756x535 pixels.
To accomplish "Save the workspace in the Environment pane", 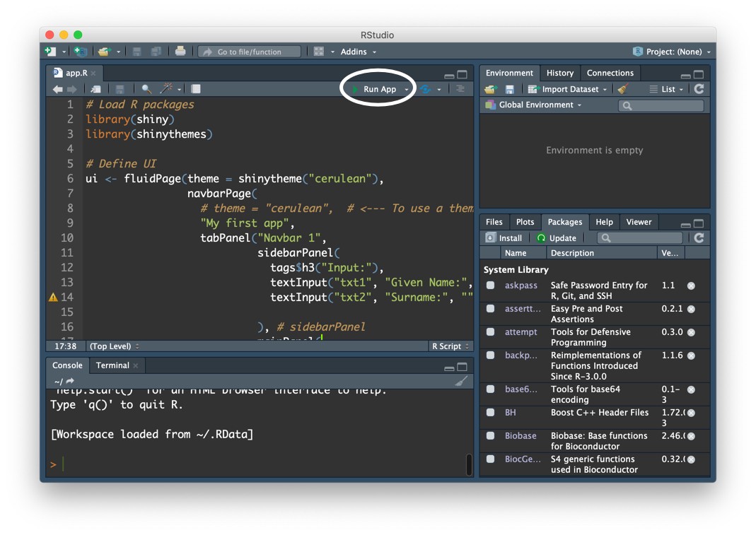I will (510, 89).
